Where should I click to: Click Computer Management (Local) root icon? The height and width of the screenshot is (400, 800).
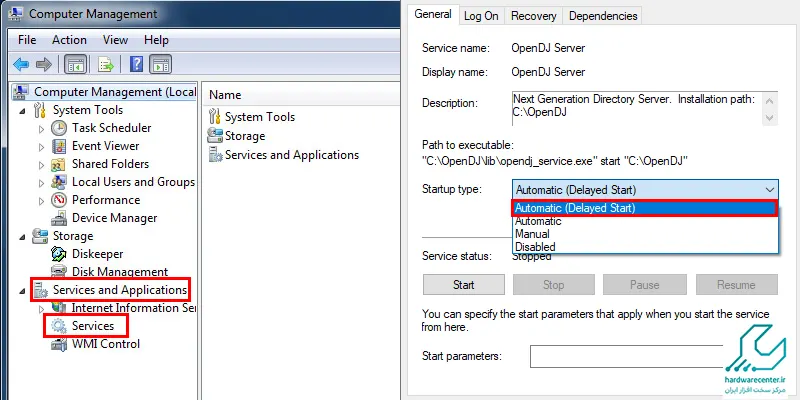click(x=20, y=92)
